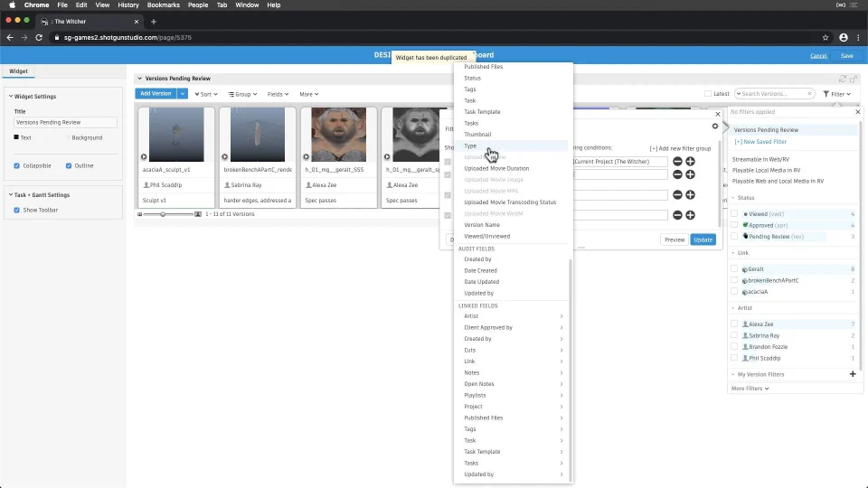Add a condition with the plus icon beside Current Project
This screenshot has width=868, height=488.
point(690,162)
